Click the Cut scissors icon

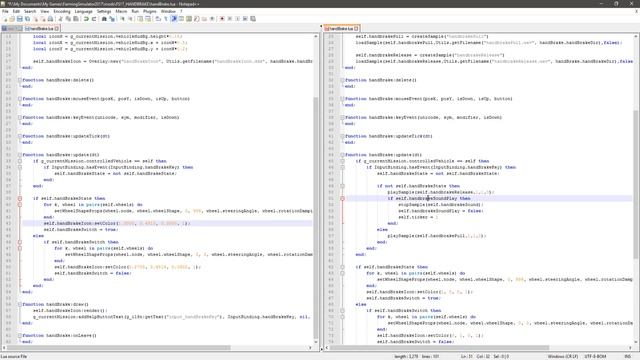[60, 19]
